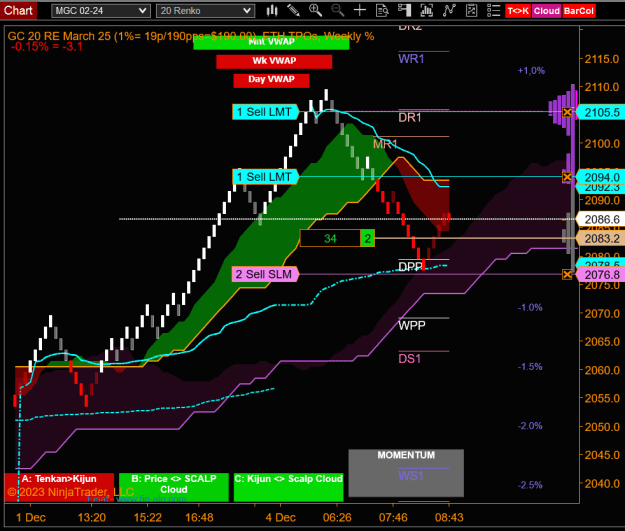
Task: Click B: Price <> SCALP Cloud box
Action: point(174,487)
